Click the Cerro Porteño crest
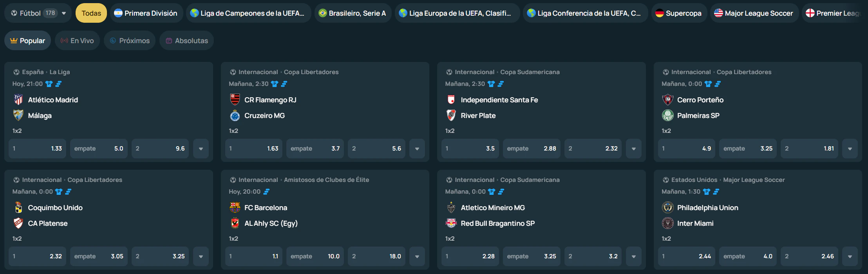868x274 pixels. pyautogui.click(x=668, y=100)
